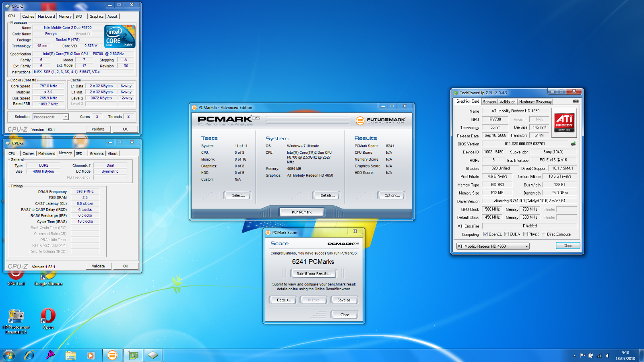Screen dimensions: 644x362
Task: Open the Hardware Giveaway tab
Action: point(535,102)
